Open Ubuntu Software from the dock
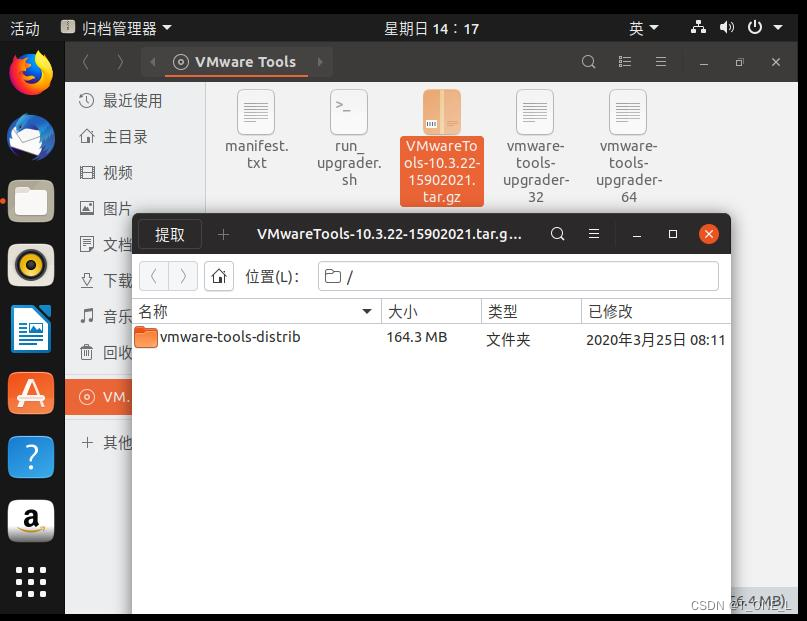807x621 pixels. (31, 393)
